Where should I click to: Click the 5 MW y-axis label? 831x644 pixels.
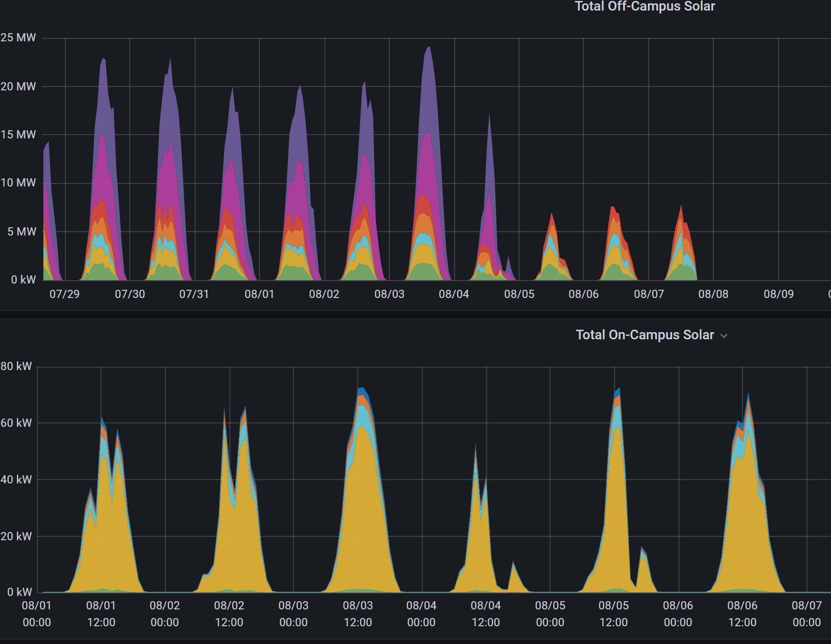pyautogui.click(x=22, y=232)
